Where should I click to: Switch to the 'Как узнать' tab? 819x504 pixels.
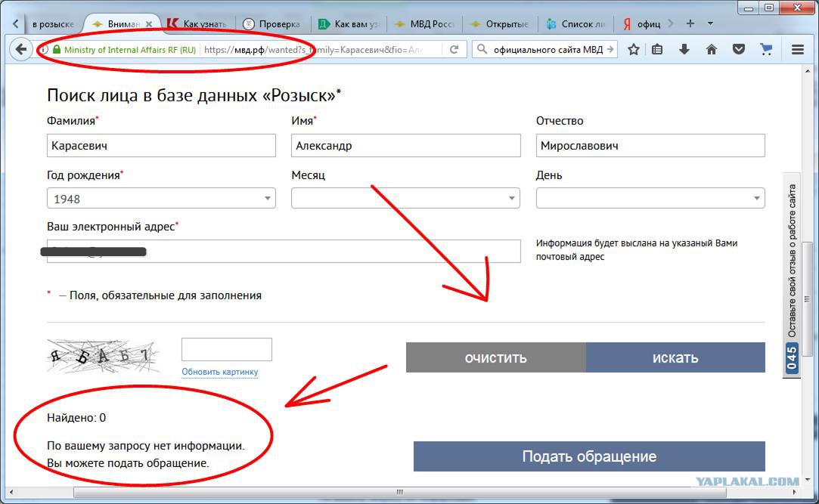(x=198, y=24)
